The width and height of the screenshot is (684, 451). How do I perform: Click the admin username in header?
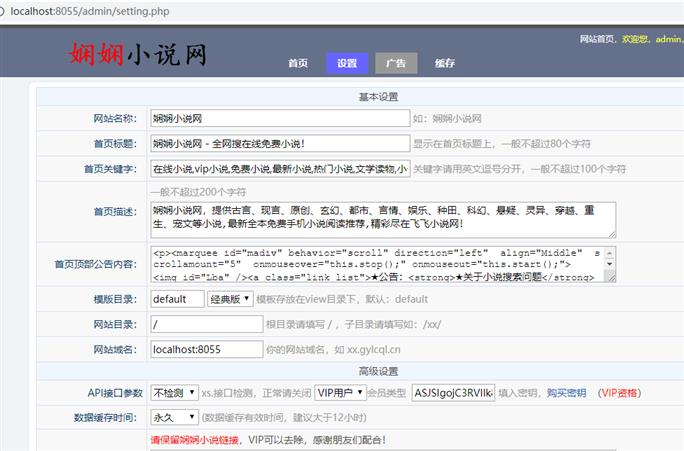point(669,39)
